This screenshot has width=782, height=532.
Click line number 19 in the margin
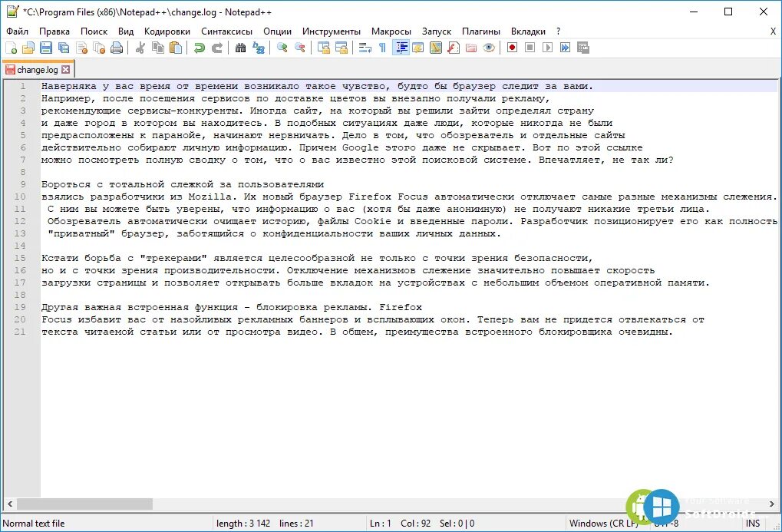[x=20, y=307]
